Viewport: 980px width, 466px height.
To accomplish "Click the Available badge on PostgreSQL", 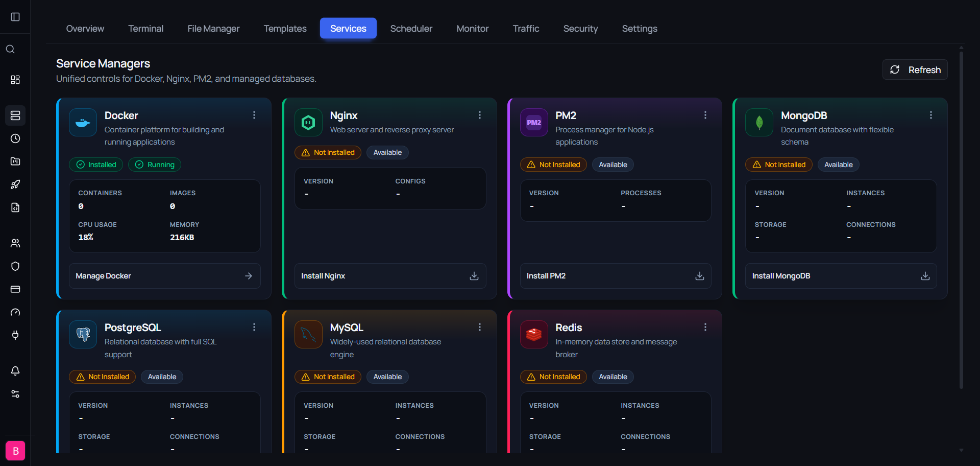I will (x=162, y=377).
